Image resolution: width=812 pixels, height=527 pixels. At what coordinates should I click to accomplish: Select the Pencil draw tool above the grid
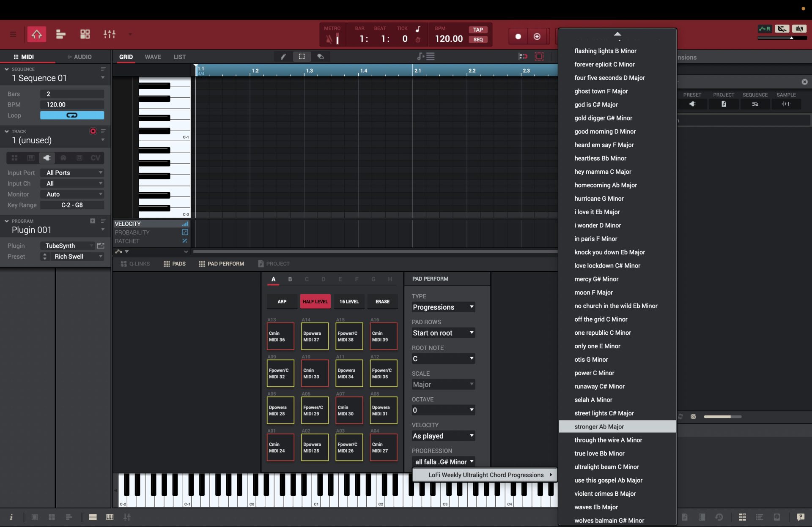pyautogui.click(x=283, y=57)
